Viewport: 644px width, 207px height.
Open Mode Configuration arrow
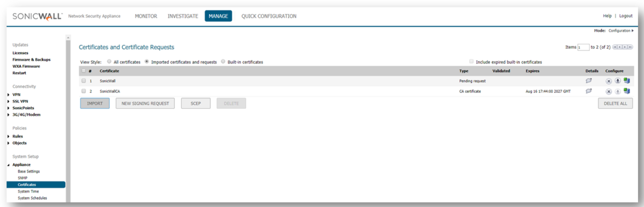[x=632, y=31]
